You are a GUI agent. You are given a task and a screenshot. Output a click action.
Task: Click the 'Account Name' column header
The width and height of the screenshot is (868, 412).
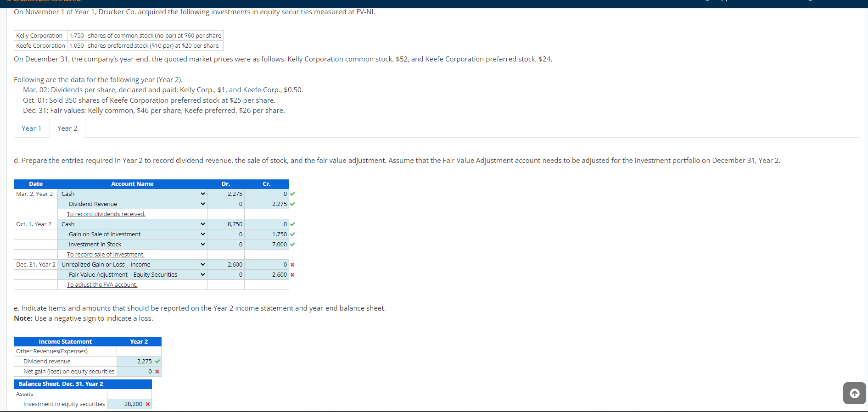tap(132, 184)
